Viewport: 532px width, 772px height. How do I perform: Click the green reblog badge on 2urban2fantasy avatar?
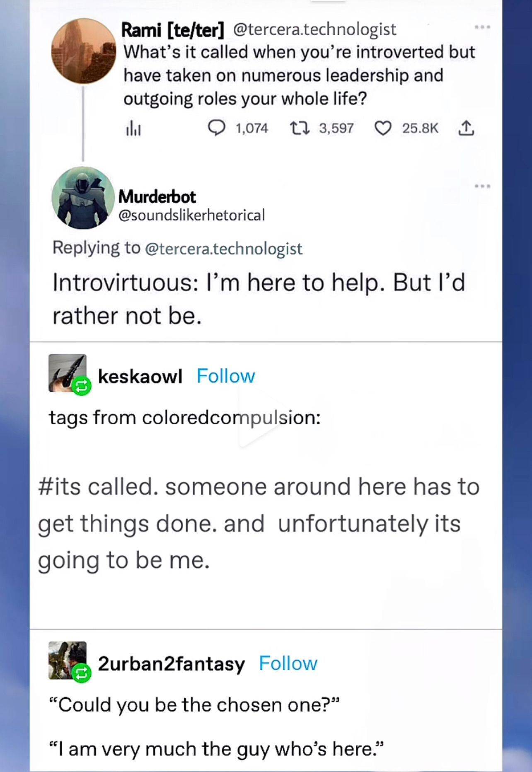(x=82, y=673)
